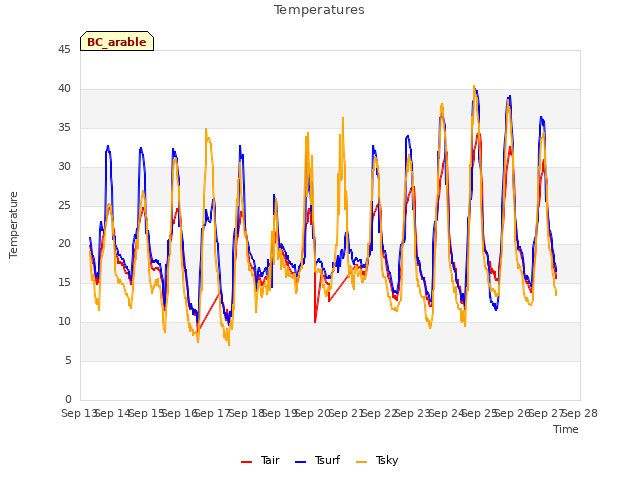Click the Temperatures chart title
Viewport: 640px width, 480px height.
pyautogui.click(x=319, y=10)
